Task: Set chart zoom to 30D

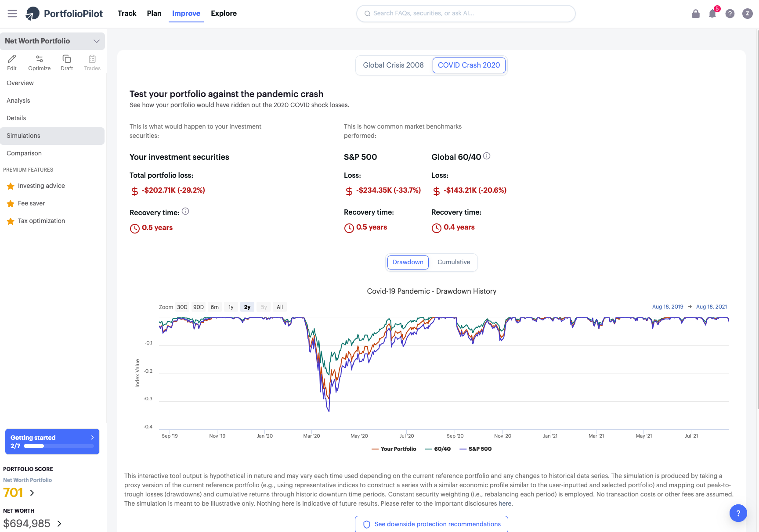Action: coord(182,307)
